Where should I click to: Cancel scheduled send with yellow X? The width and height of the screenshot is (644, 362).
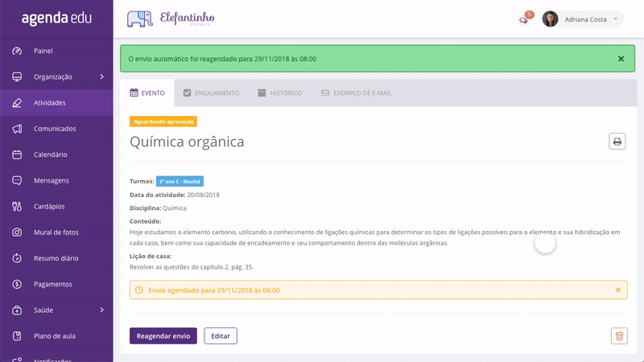617,290
